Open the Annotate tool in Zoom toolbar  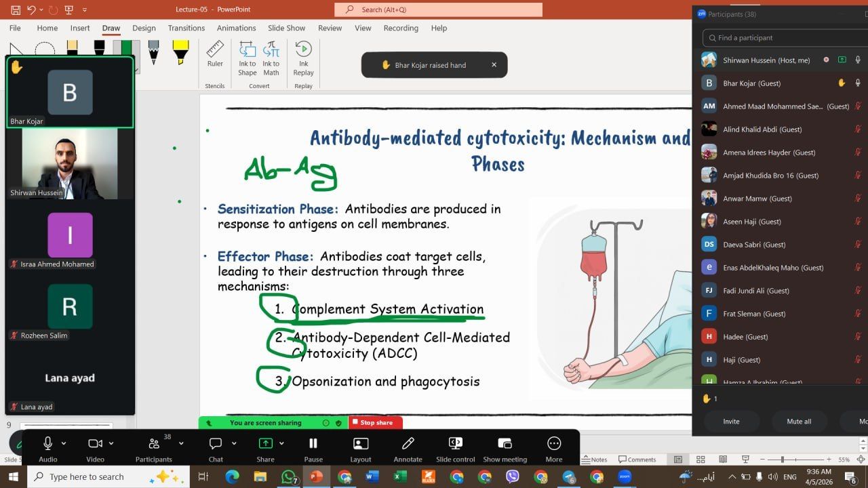408,448
